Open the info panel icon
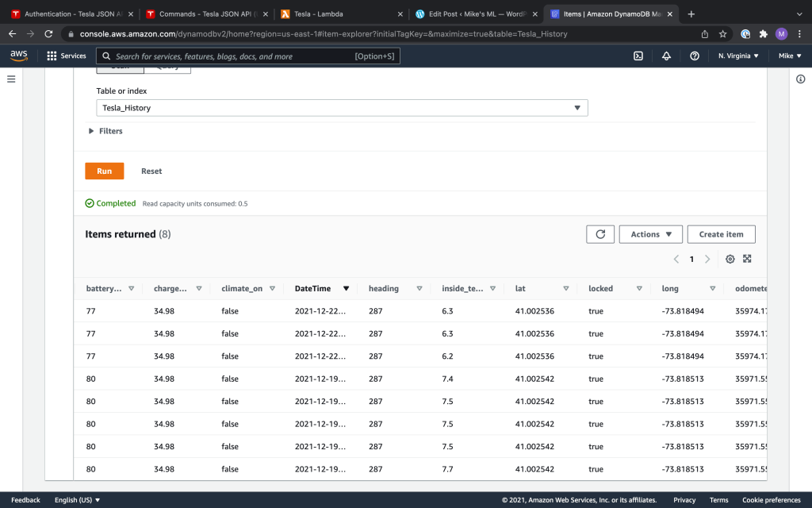 pyautogui.click(x=800, y=79)
